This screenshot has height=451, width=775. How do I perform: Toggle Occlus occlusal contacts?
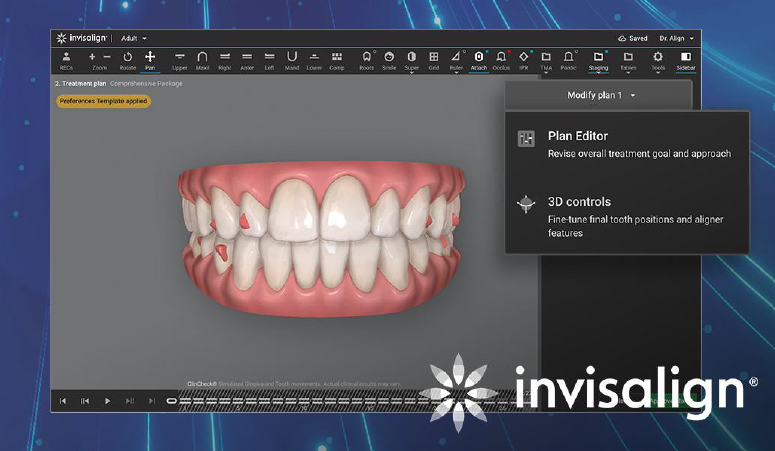pyautogui.click(x=501, y=61)
